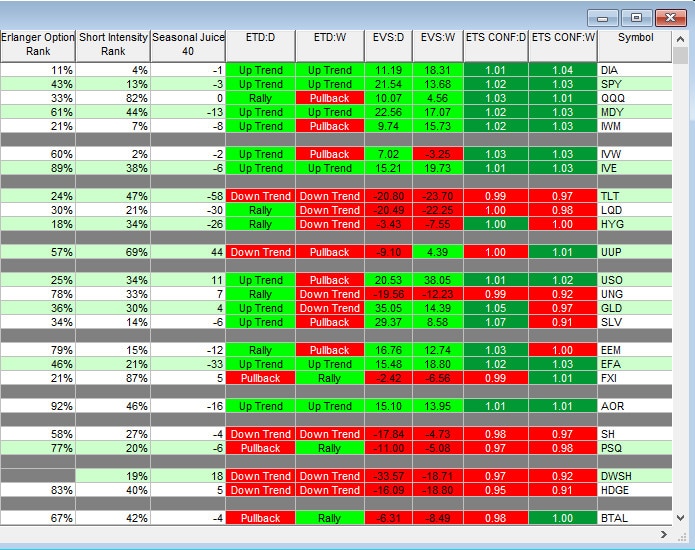Select the TLT symbol cell

635,196
